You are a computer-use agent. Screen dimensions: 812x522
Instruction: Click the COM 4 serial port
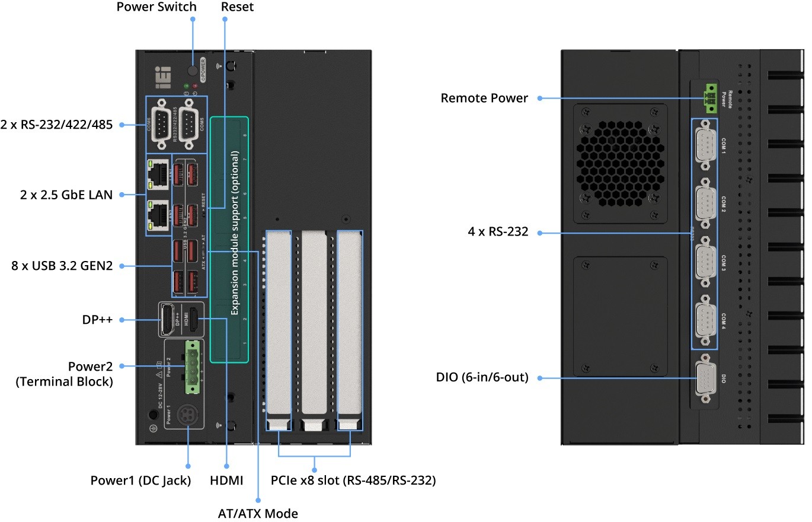pyautogui.click(x=705, y=320)
